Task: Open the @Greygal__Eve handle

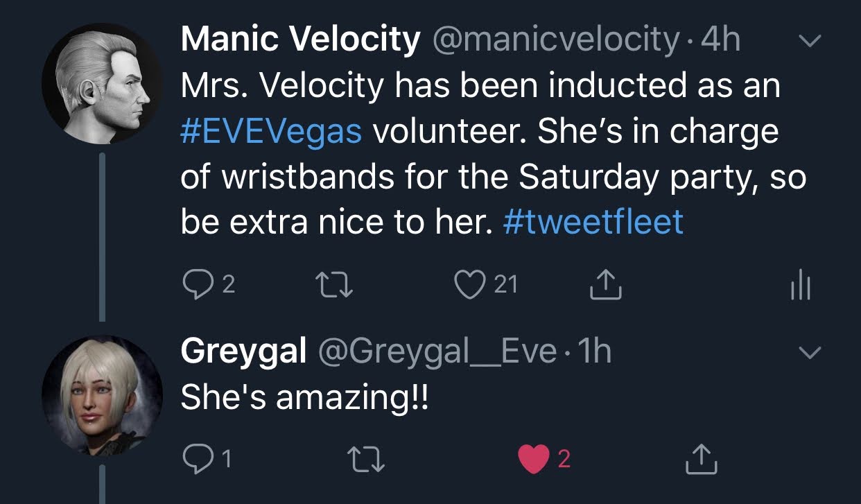Action: [437, 353]
